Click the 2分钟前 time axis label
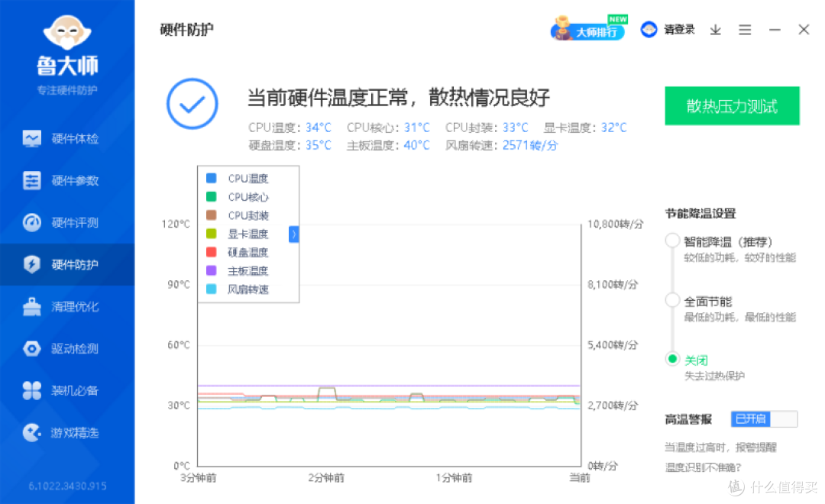The height and width of the screenshot is (504, 825). 326,478
